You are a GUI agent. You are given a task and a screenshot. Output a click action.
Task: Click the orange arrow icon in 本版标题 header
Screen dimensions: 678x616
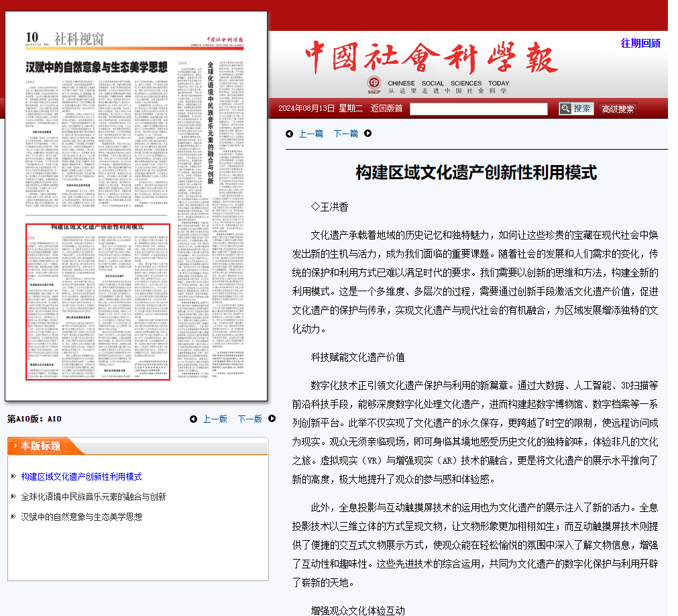14,446
